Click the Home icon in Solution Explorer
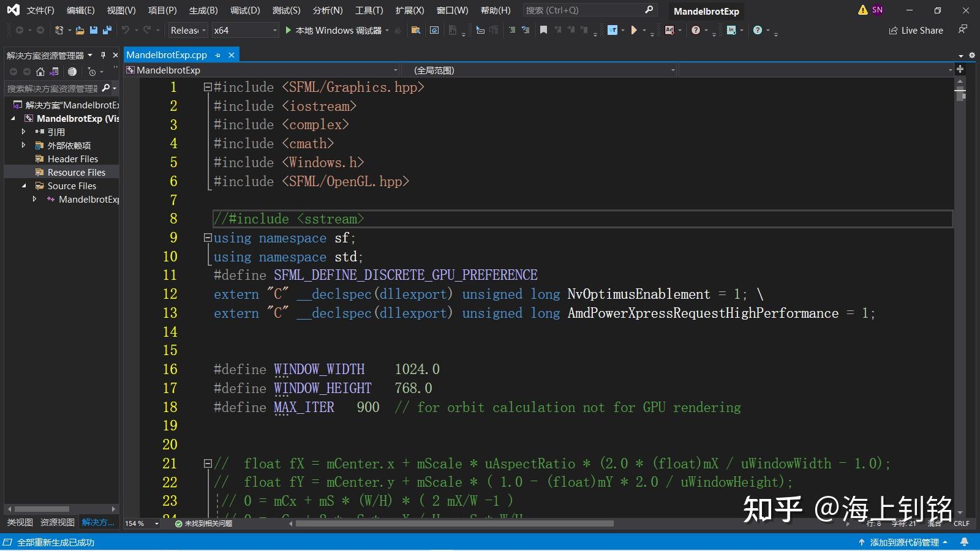Viewport: 980px width, 551px height. (x=40, y=72)
